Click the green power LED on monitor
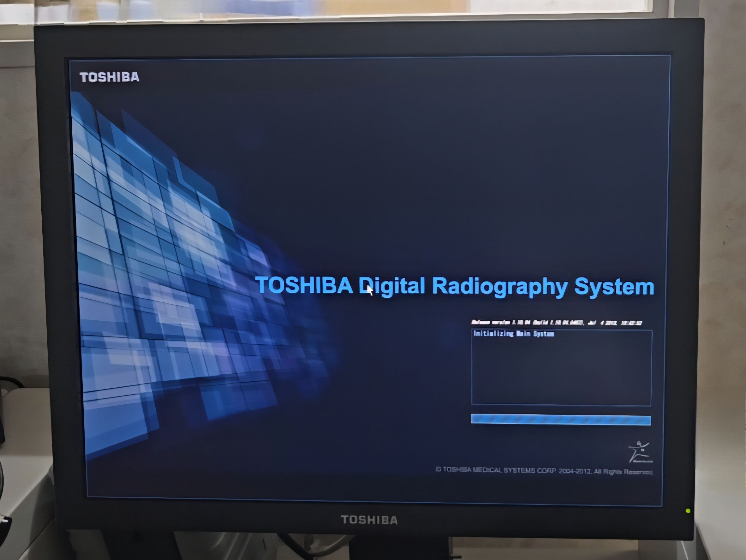This screenshot has width=746, height=560. coord(688,511)
